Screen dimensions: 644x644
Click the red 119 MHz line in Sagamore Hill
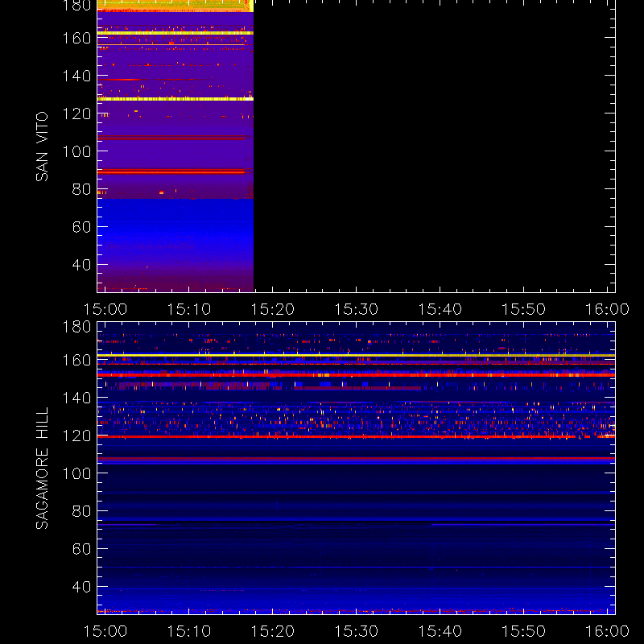[356, 436]
